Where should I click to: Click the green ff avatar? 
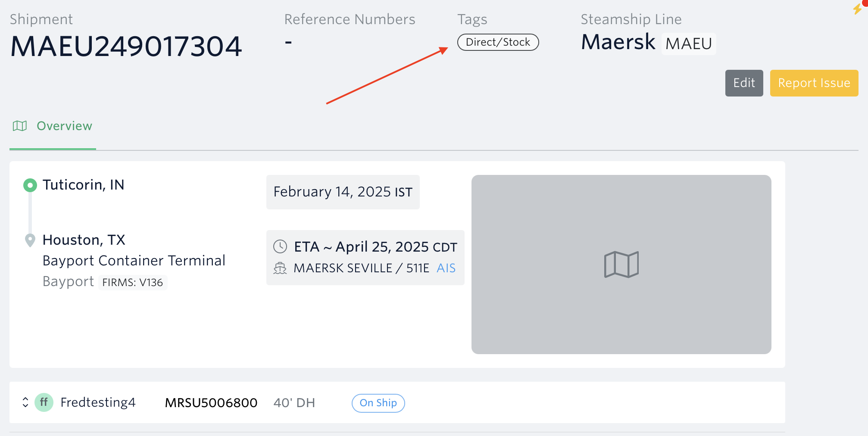[x=44, y=403]
